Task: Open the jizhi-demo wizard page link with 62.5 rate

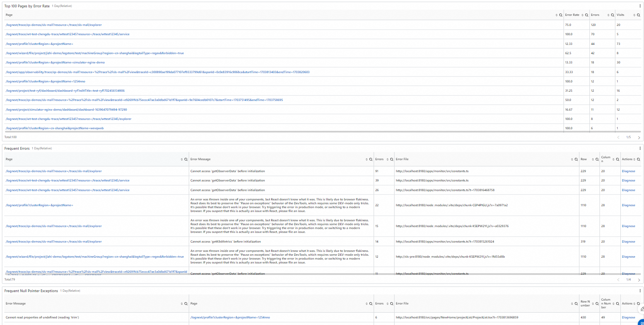Action: pos(95,53)
